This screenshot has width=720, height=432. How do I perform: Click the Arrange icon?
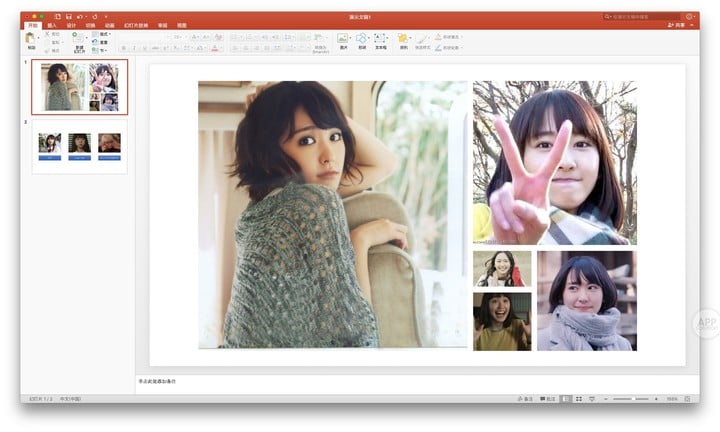tap(403, 38)
